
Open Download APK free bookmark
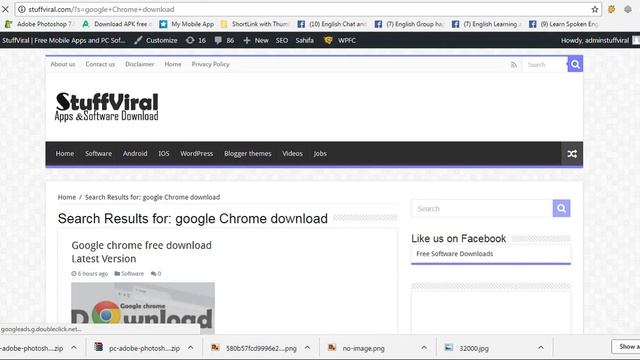(x=117, y=24)
